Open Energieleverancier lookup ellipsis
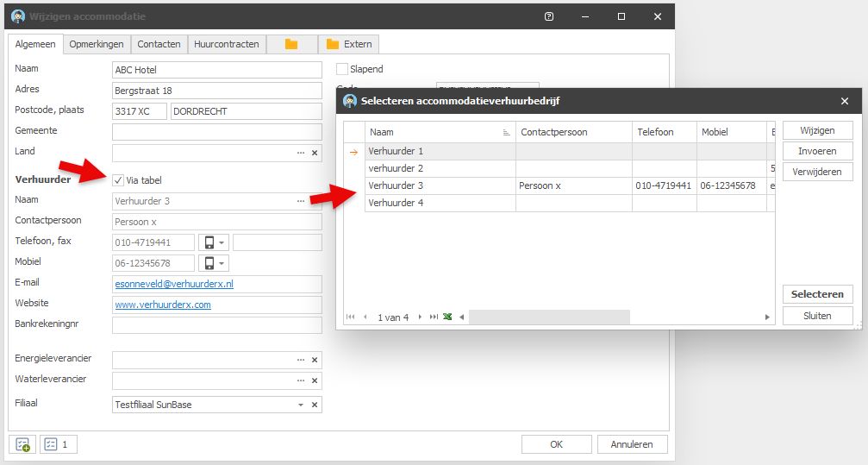 click(301, 361)
